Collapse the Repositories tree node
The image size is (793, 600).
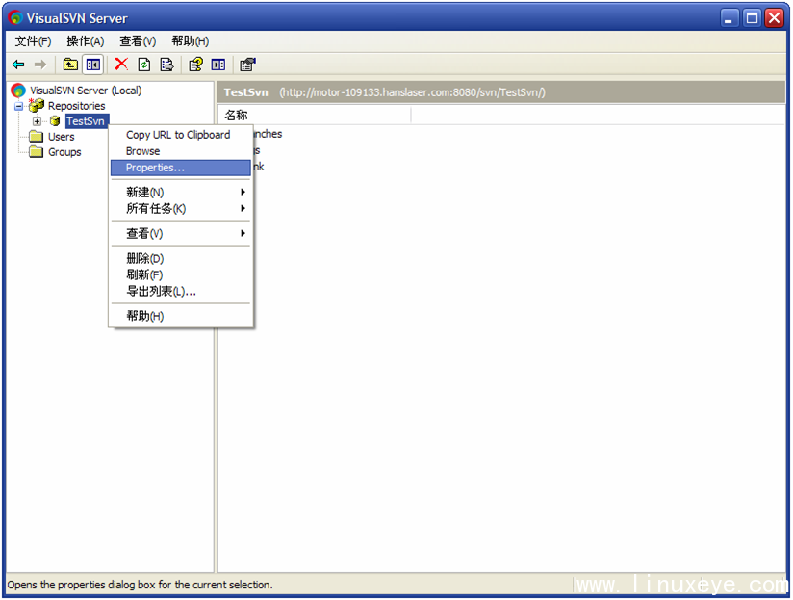point(19,106)
